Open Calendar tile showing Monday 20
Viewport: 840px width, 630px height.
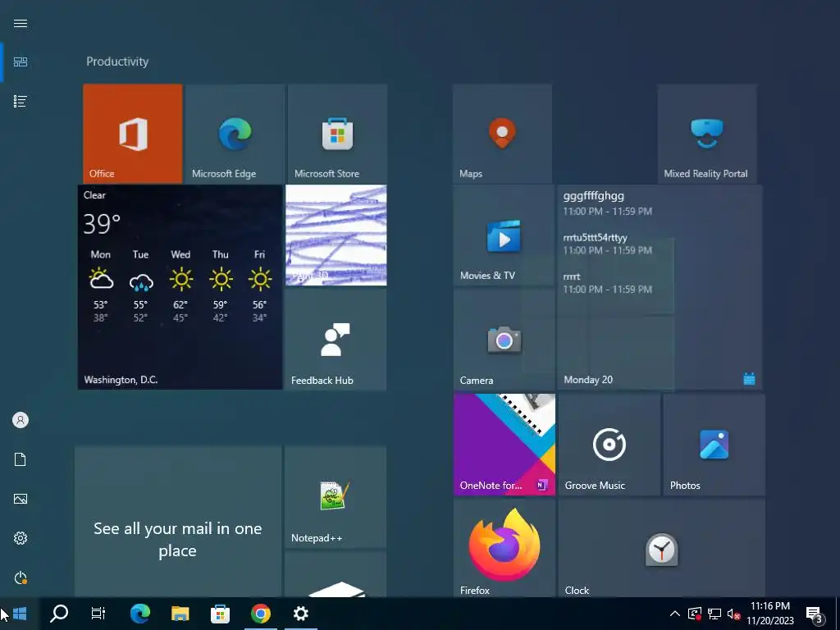[x=660, y=287]
